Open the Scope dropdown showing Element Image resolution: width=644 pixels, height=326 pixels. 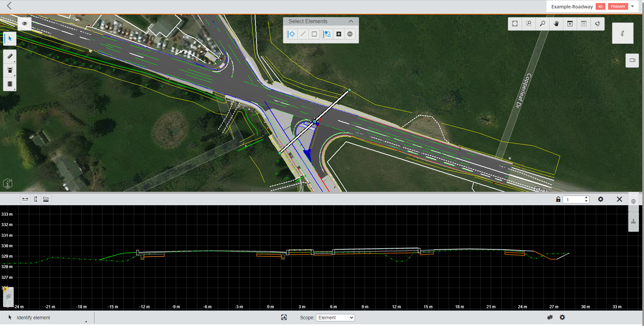coord(335,317)
